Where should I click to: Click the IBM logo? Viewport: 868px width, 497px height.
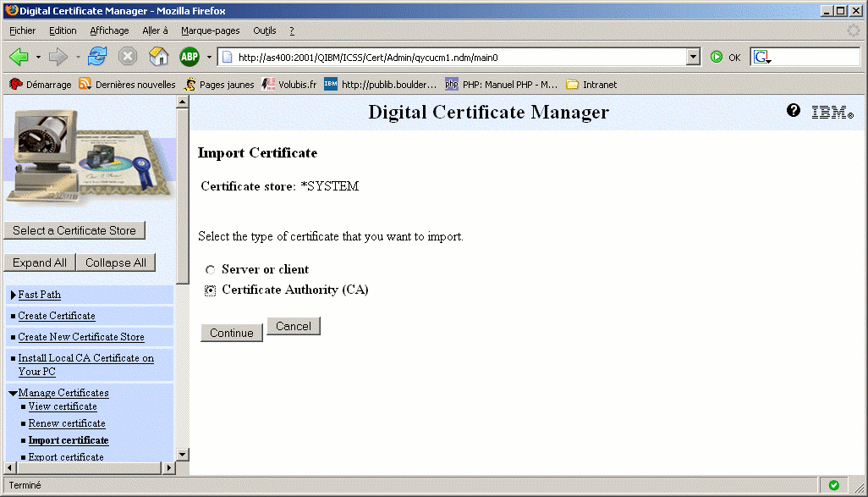tap(832, 112)
